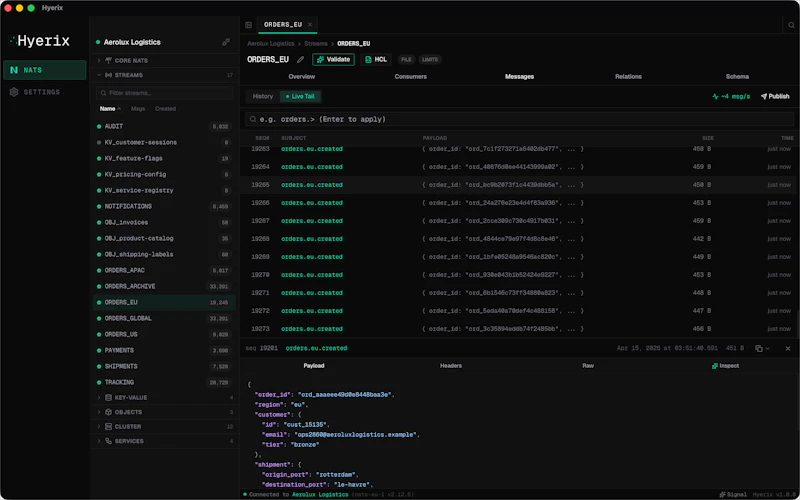Viewport: 800px width, 500px height.
Task: Select the OBJ_invoices stream
Action: click(164, 222)
